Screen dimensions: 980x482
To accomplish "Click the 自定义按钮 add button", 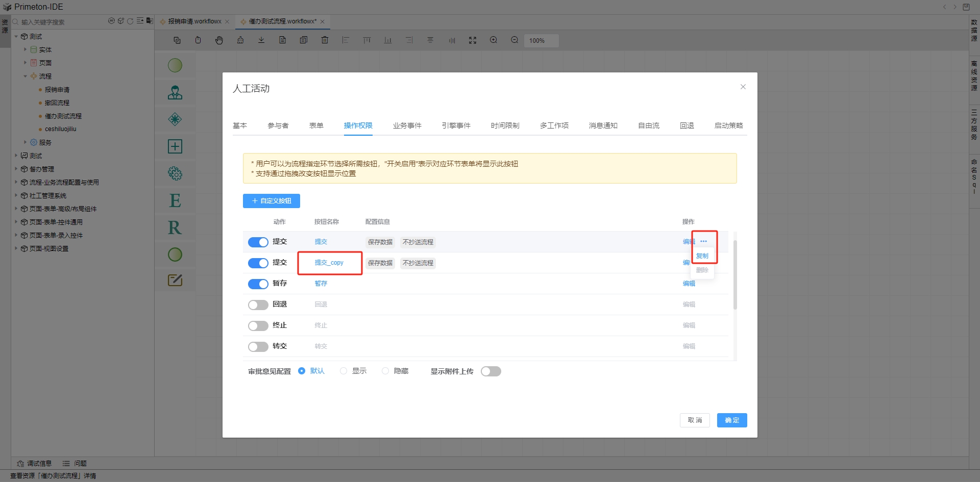I will point(272,201).
